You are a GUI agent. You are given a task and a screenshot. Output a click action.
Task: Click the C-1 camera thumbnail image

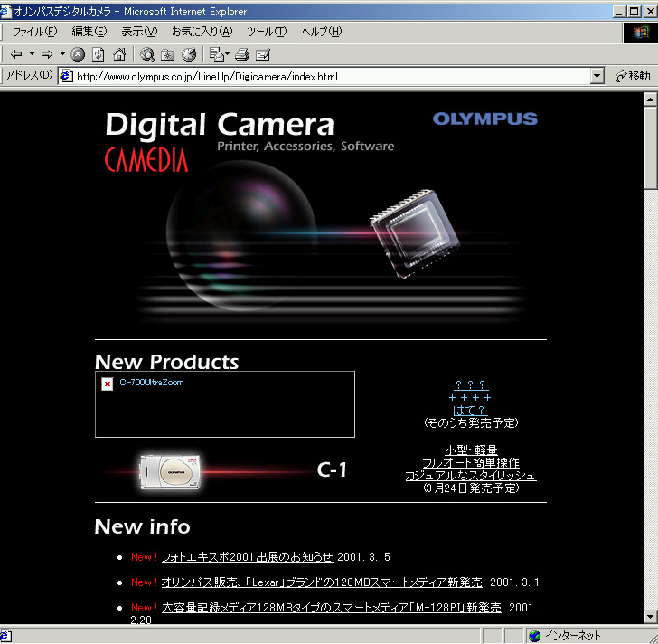pyautogui.click(x=170, y=472)
